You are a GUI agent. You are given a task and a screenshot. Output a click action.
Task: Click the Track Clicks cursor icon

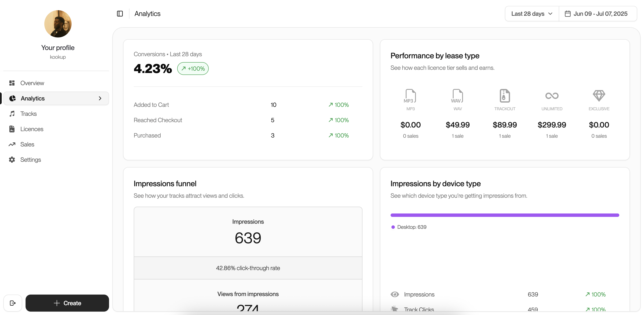[395, 309]
